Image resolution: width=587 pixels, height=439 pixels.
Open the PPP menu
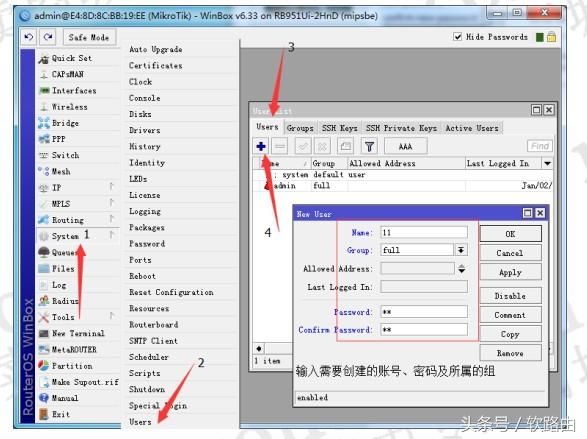coord(58,139)
